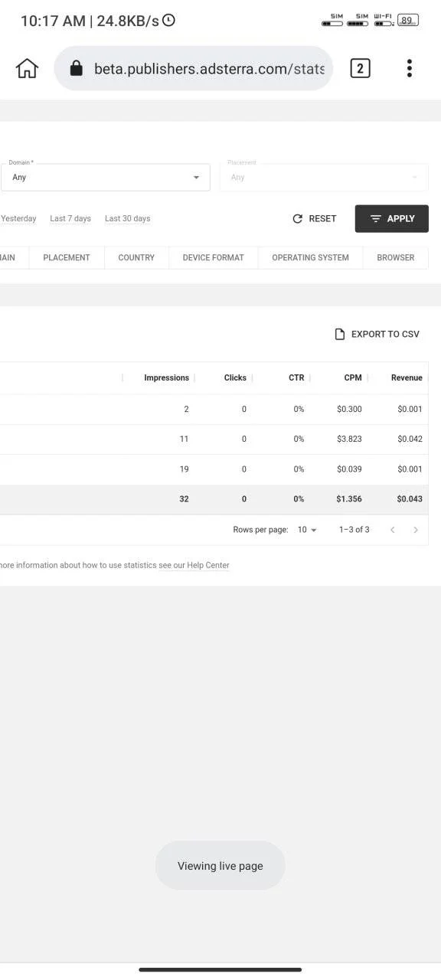Switch to the COUNTRY tab

136,257
